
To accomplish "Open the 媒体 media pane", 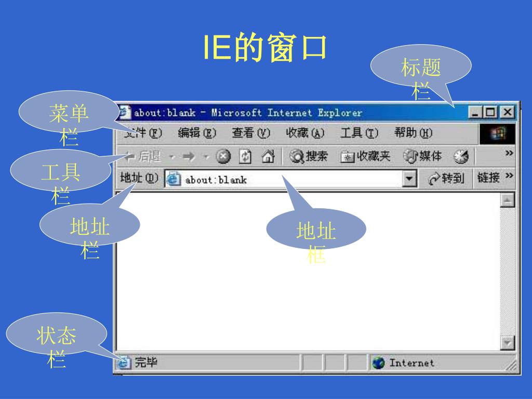I will coord(422,156).
